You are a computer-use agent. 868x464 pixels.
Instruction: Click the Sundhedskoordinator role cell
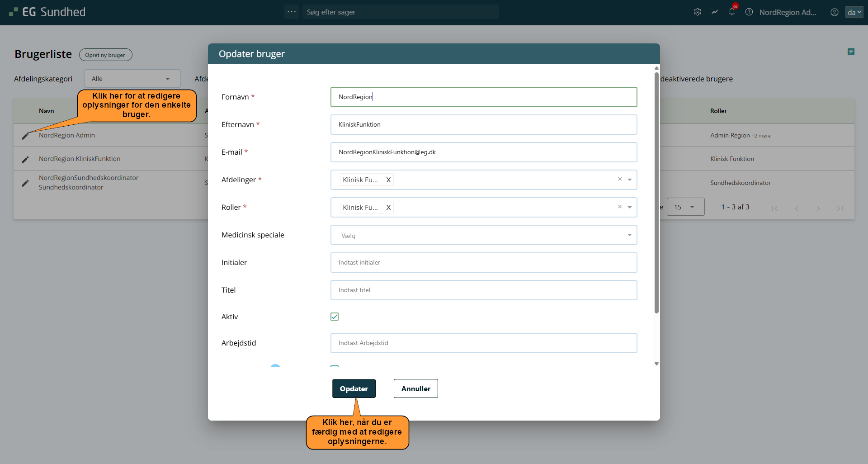coord(741,183)
